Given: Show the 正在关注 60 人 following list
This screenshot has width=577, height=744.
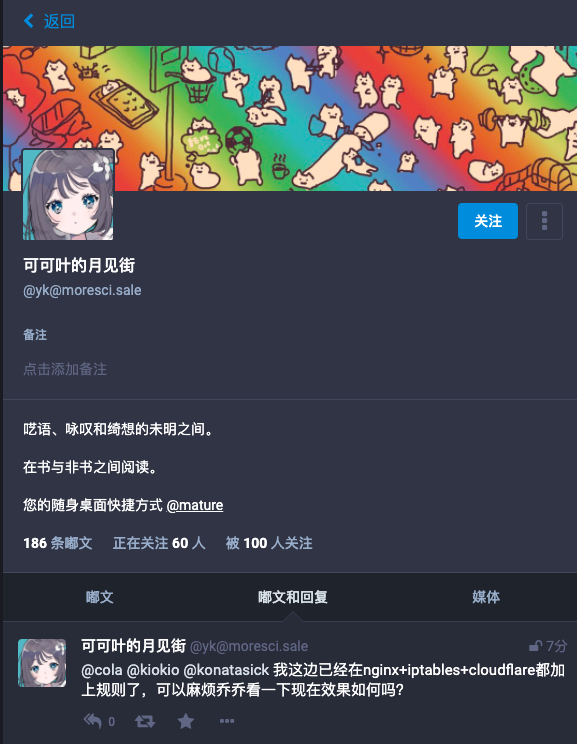Looking at the screenshot, I should click(x=159, y=543).
